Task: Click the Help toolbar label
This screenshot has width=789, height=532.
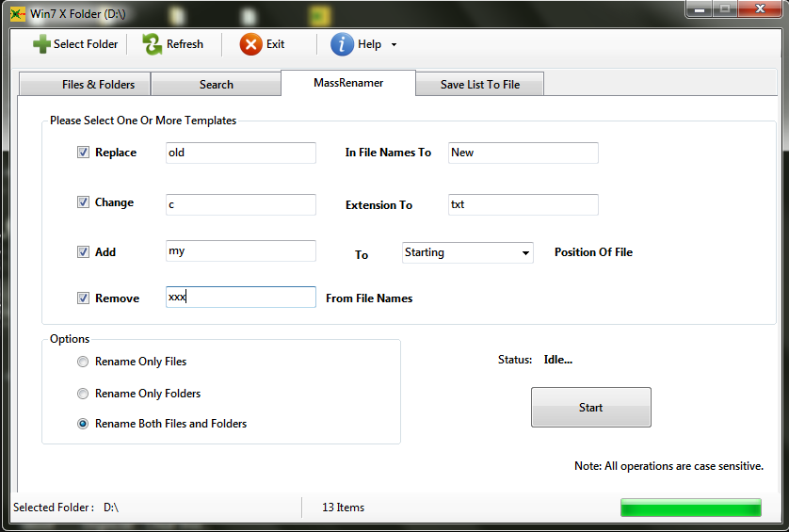Action: pos(369,44)
